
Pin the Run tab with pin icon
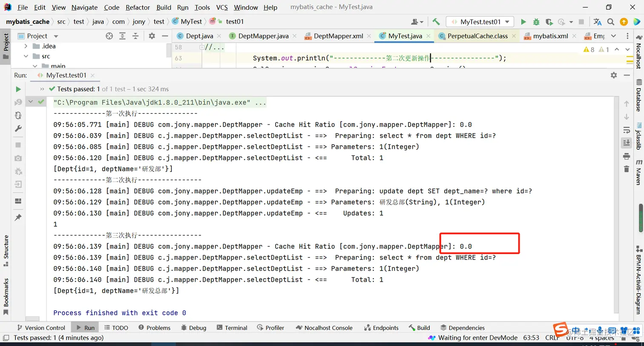[18, 217]
